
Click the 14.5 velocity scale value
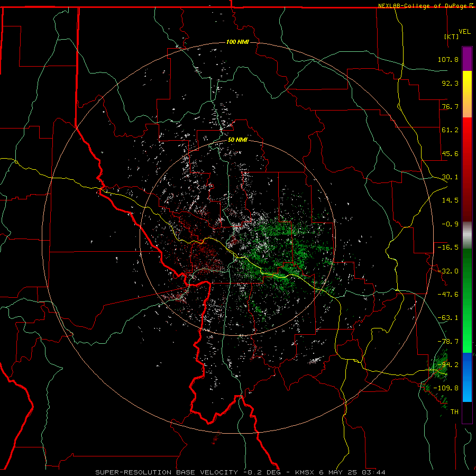[x=450, y=200]
